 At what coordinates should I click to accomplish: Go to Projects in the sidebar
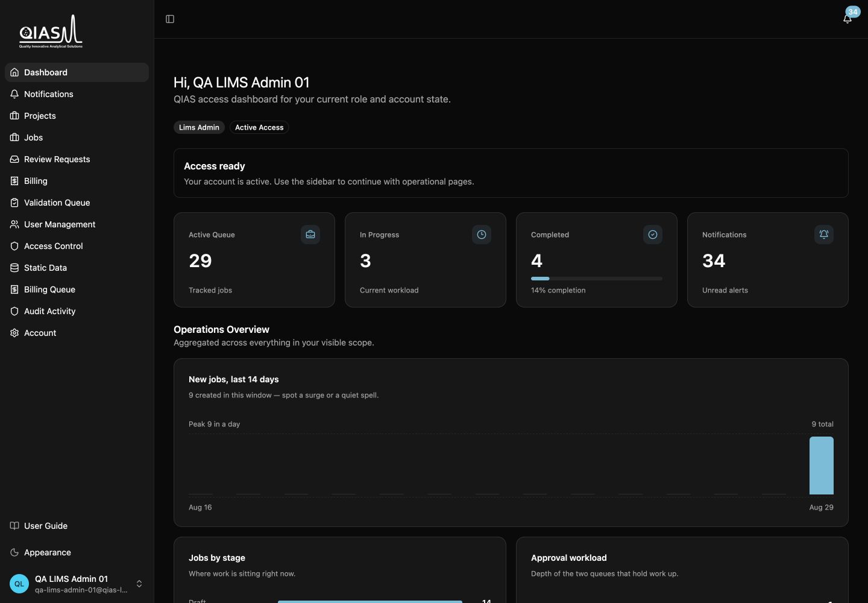(x=77, y=116)
